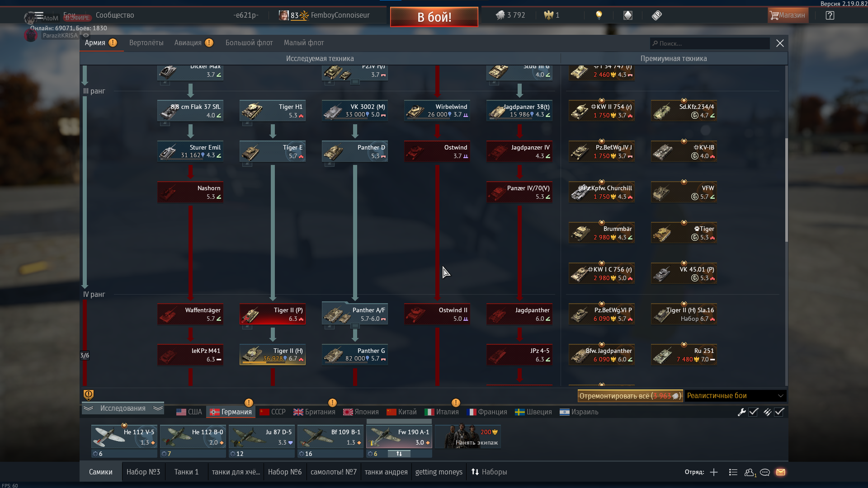
Task: Collapse the Исследования panel left chevron
Action: tap(89, 408)
